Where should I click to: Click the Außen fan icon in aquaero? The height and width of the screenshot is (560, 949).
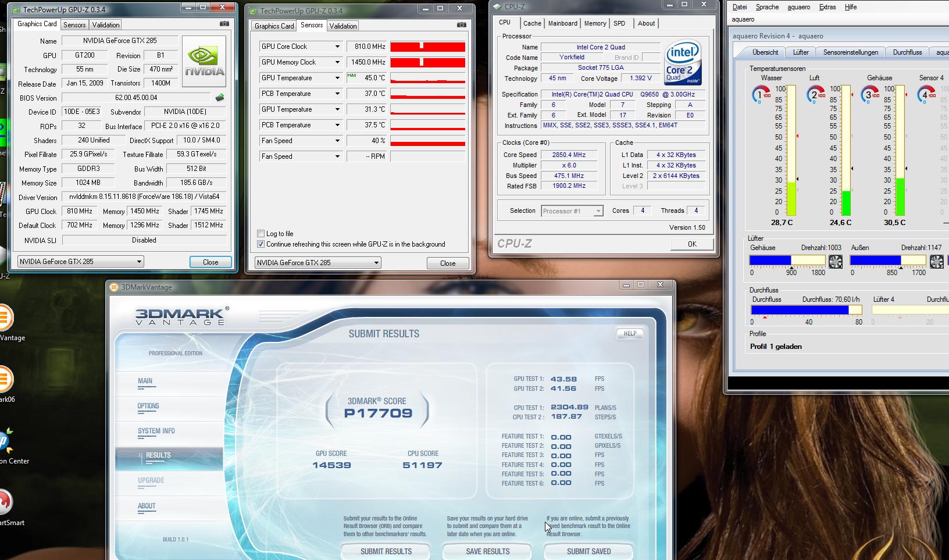937,261
